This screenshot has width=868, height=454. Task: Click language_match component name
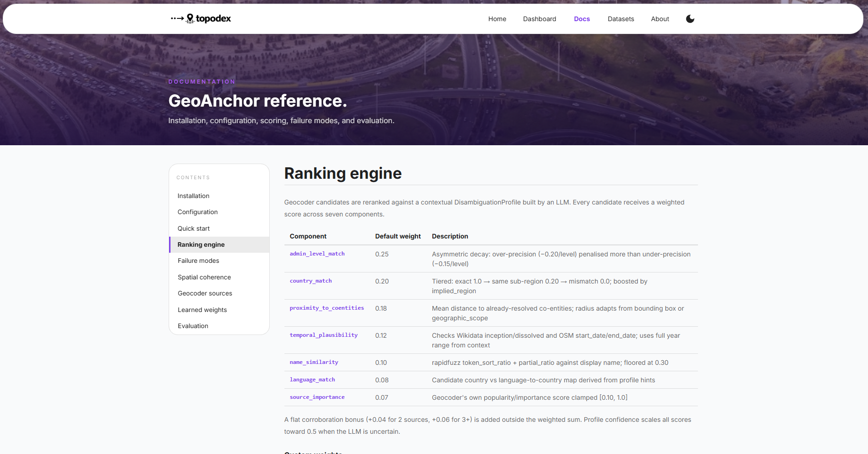tap(312, 380)
